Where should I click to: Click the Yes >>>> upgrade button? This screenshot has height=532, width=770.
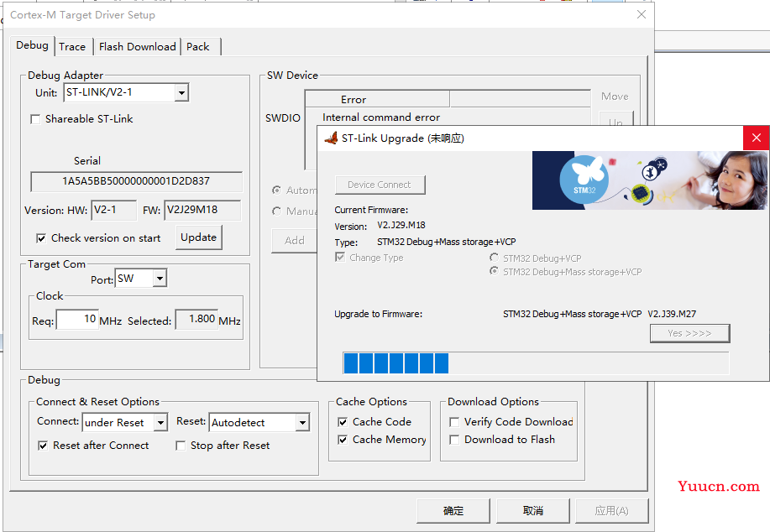pos(689,333)
